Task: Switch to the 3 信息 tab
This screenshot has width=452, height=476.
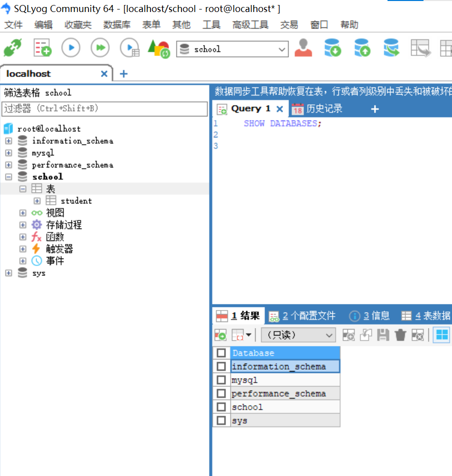Action: coord(369,315)
